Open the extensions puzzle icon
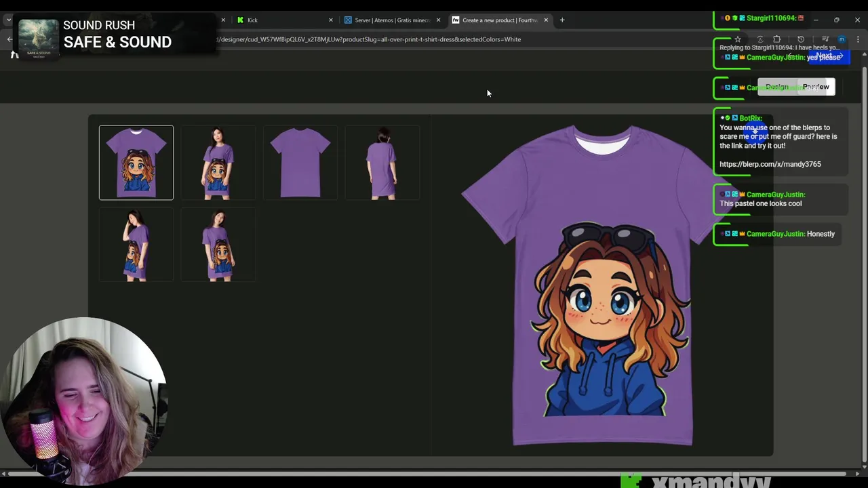 [777, 39]
